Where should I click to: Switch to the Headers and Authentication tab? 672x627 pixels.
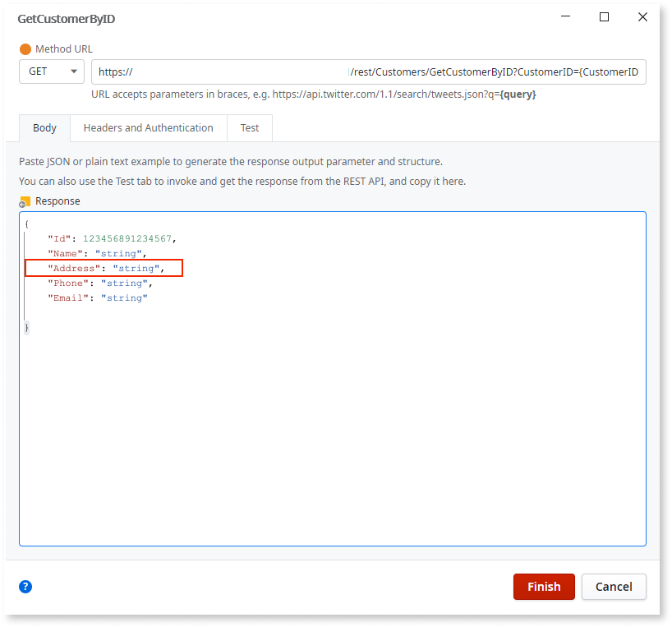point(148,127)
